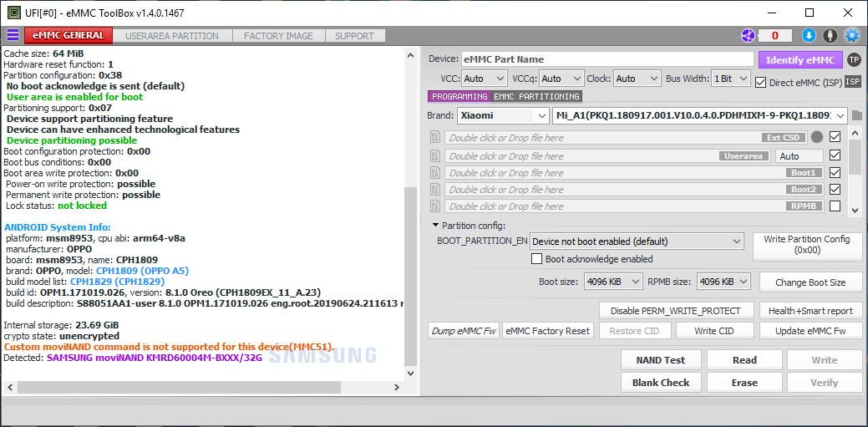Open the Brand dropdown showing Xiaomi
The height and width of the screenshot is (427, 868).
(x=502, y=115)
